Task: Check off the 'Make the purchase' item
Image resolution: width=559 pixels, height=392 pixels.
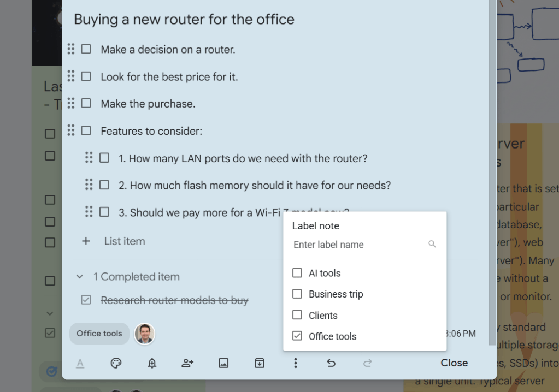Action: [86, 103]
